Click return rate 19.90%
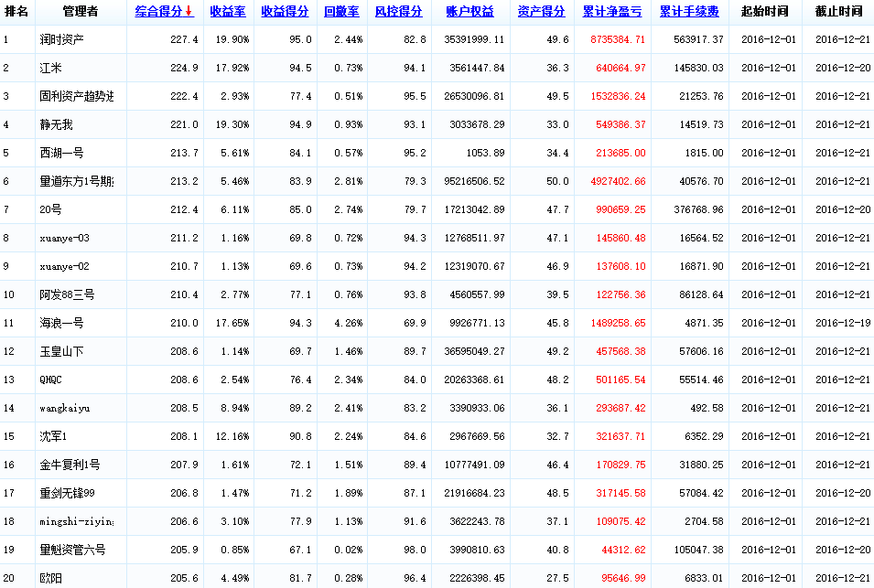Screen dimensions: 874x588 (x=232, y=39)
